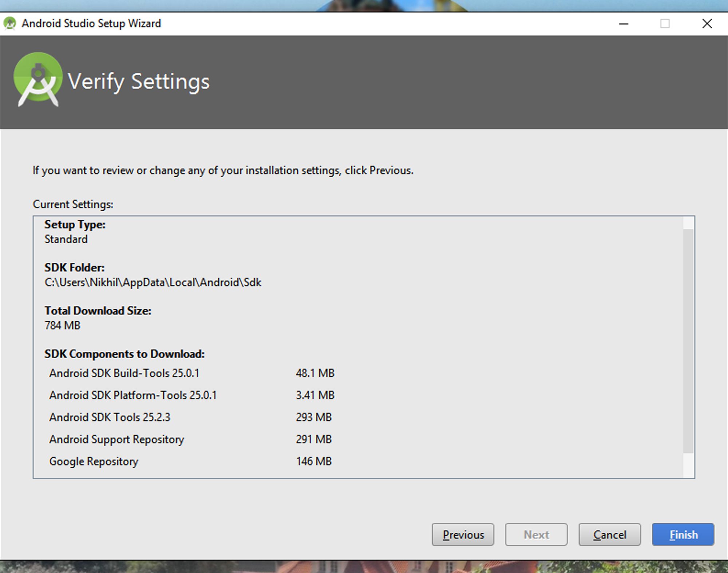Click the Finish button
This screenshot has width=728, height=573.
click(683, 534)
